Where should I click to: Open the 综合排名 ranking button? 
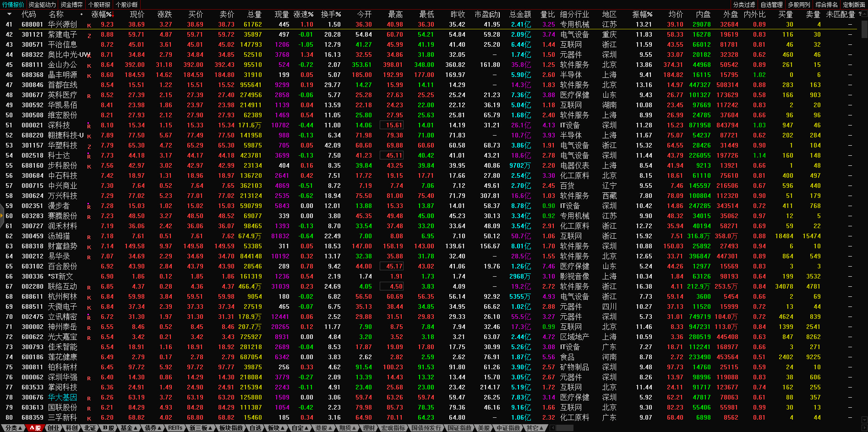click(x=826, y=5)
